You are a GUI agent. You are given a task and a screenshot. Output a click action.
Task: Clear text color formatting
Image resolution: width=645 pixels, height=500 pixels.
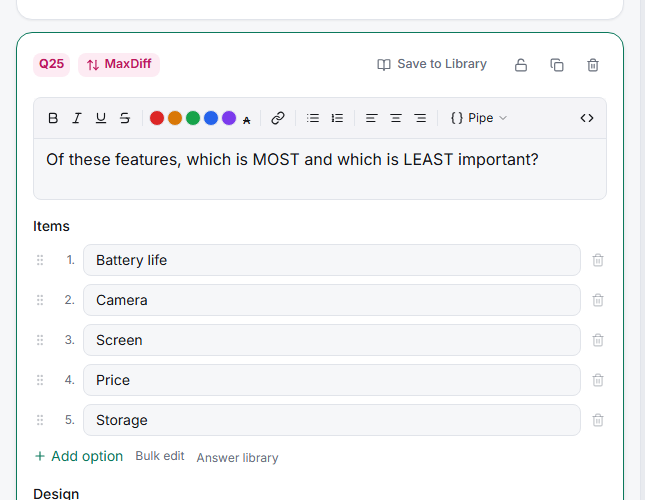coord(246,120)
